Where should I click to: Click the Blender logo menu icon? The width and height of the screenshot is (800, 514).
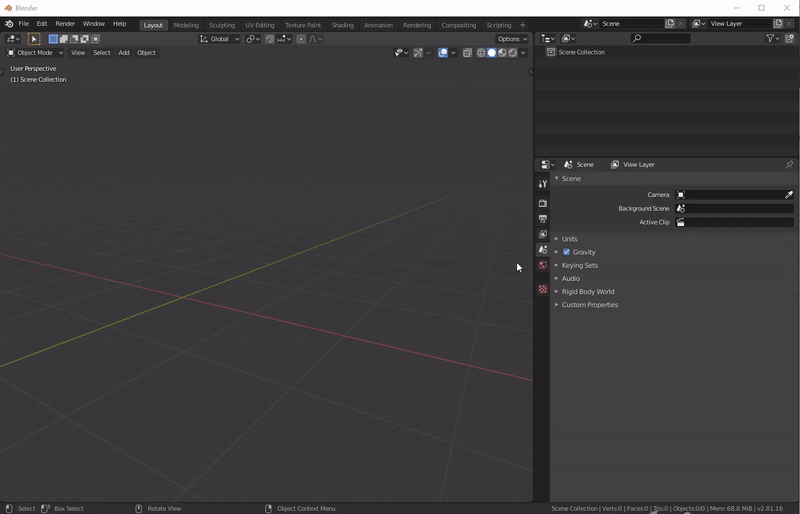(9, 24)
